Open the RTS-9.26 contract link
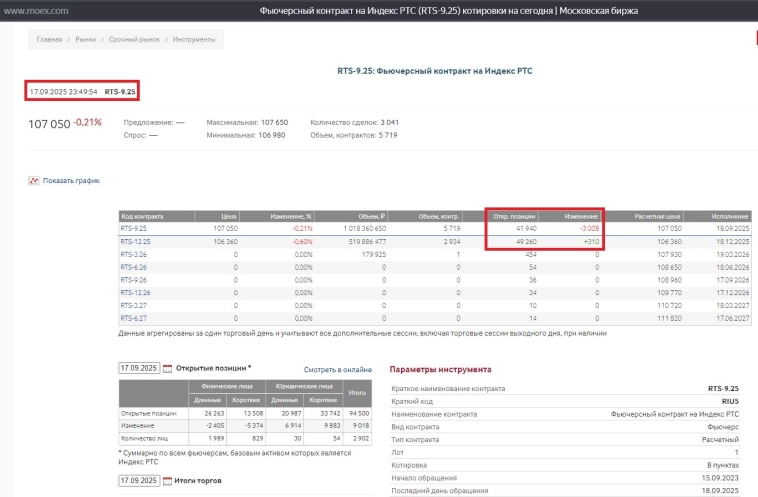Image resolution: width=758 pixels, height=497 pixels. (133, 280)
